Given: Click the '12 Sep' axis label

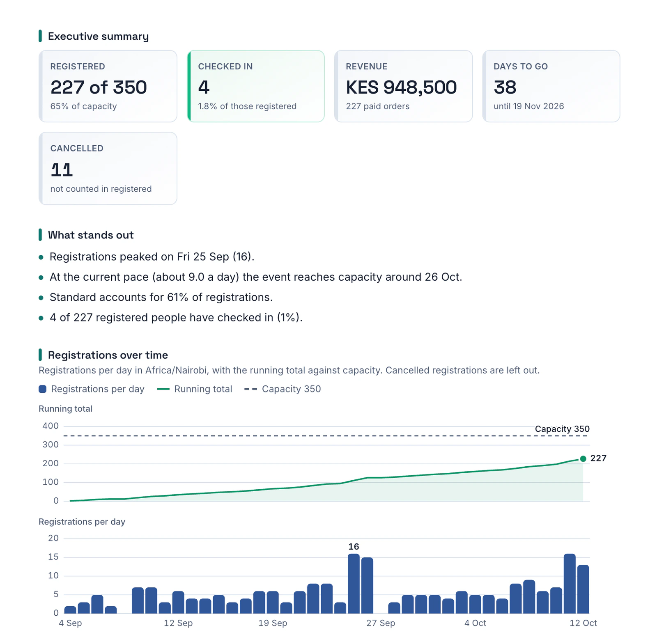Looking at the screenshot, I should tap(178, 623).
